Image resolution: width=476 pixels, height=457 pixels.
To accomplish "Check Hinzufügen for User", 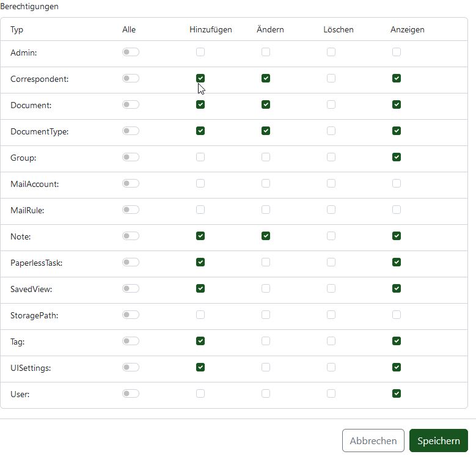I will [200, 393].
